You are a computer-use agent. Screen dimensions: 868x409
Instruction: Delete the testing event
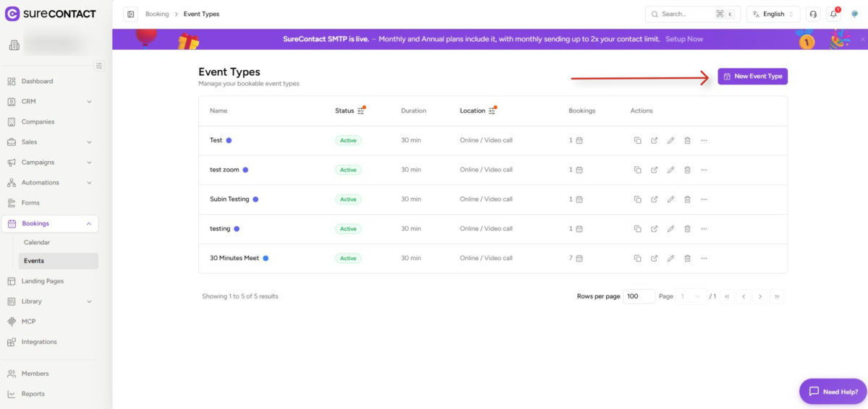687,229
